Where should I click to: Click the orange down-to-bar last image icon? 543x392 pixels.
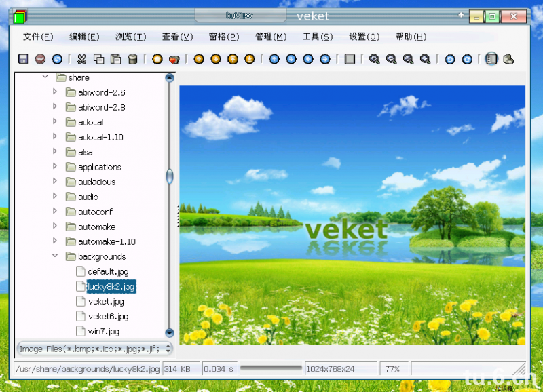250,59
